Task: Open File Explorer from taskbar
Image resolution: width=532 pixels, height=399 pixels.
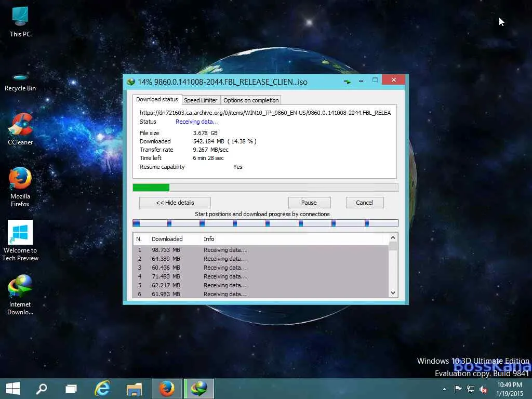Action: pos(134,389)
